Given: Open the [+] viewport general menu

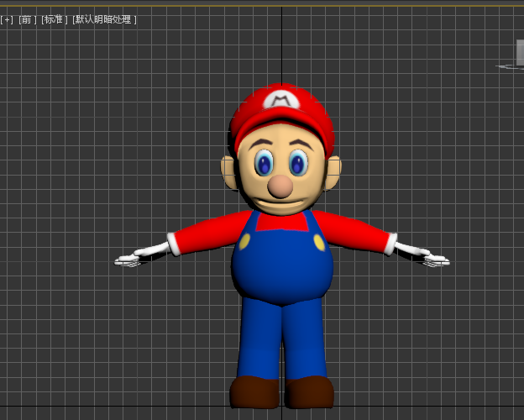Looking at the screenshot, I should click(7, 19).
